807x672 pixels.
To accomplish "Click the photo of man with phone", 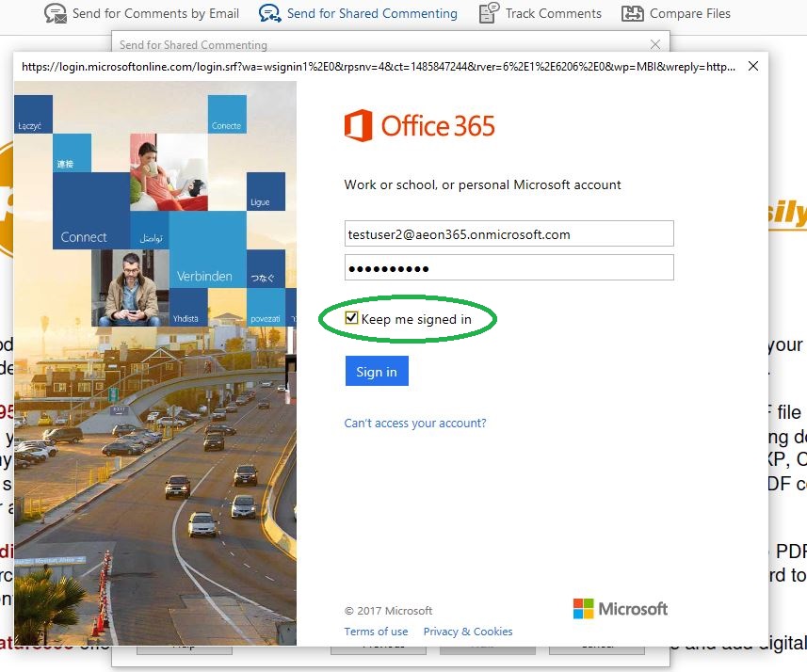I will 130,288.
